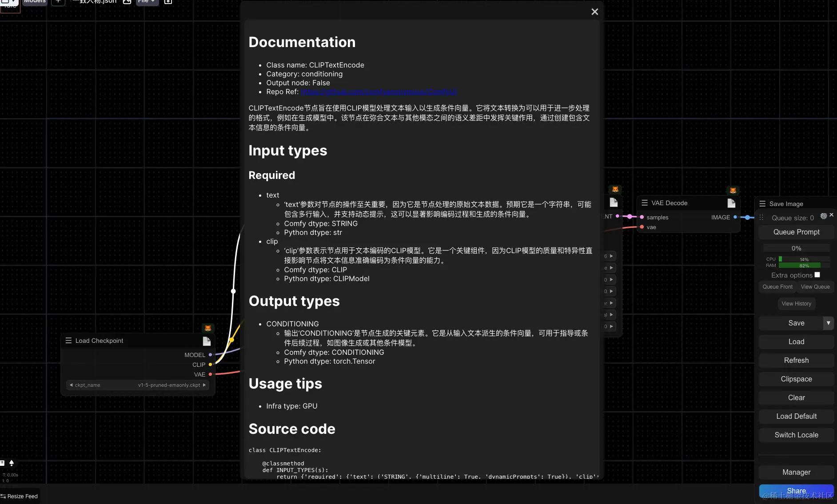Click widget arrow on row ending '6'

tap(611, 256)
